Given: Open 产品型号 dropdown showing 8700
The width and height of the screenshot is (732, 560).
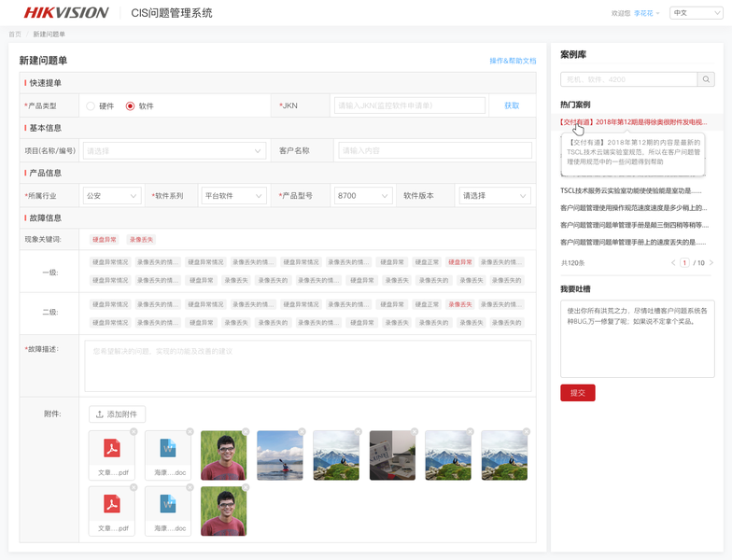Looking at the screenshot, I should click(362, 196).
